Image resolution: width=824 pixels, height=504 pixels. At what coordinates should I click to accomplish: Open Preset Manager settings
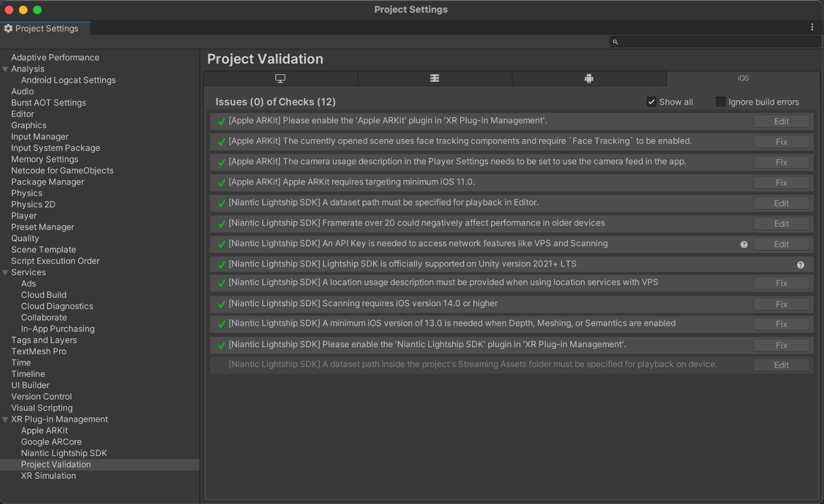point(43,227)
